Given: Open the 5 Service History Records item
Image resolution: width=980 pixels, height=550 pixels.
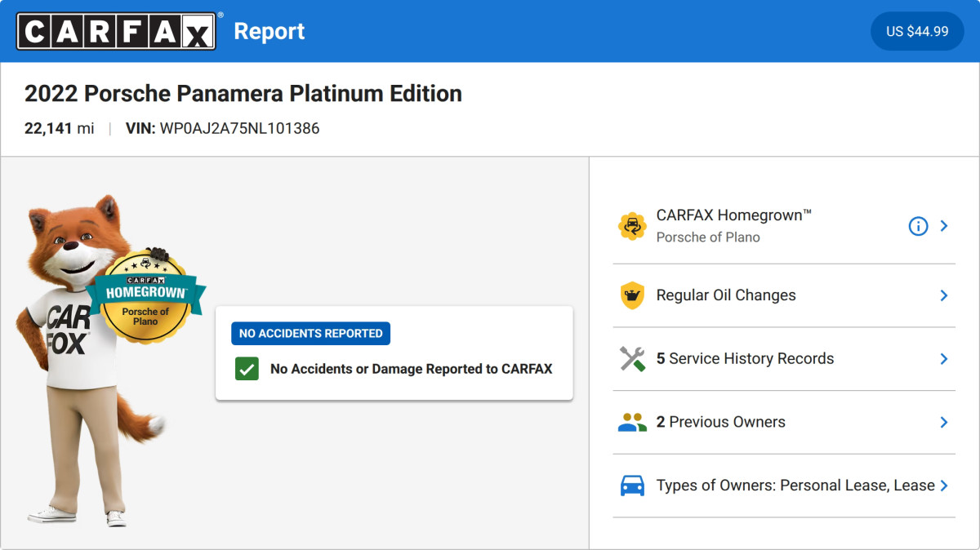Looking at the screenshot, I should [x=784, y=359].
